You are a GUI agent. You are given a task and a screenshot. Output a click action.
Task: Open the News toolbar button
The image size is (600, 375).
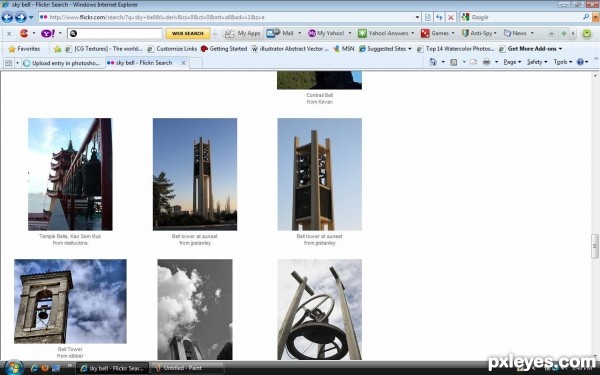pos(515,33)
